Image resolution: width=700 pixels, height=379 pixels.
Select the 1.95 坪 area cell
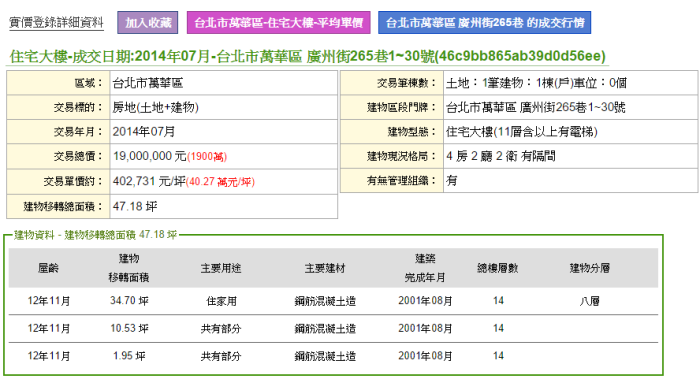point(129,356)
